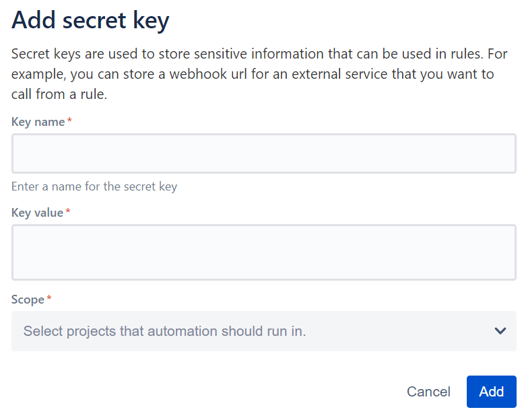Click inside the Key value text box
Screen dimensions: 524x420
(x=263, y=252)
